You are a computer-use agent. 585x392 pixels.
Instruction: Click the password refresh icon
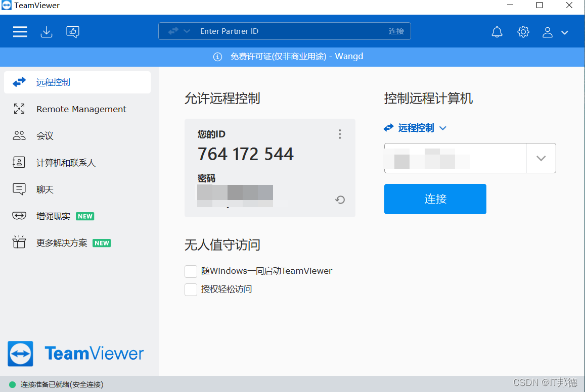pos(340,200)
